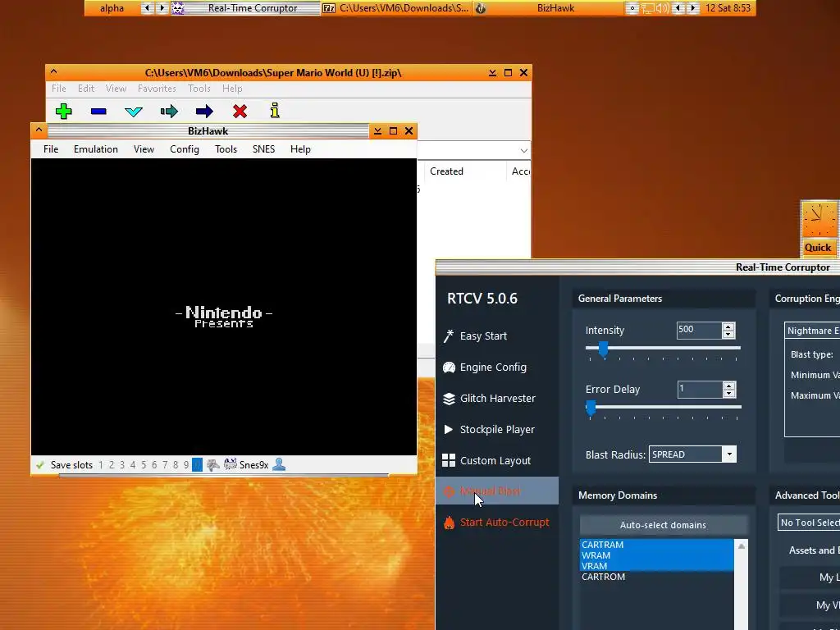Click the Auto-select domains button
The width and height of the screenshot is (840, 630).
[x=663, y=525]
